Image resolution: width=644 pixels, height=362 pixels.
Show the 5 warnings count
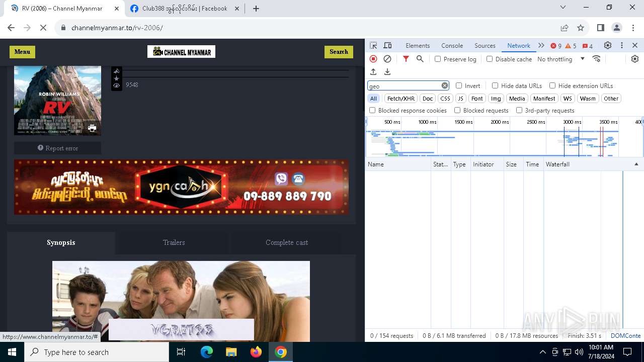(x=571, y=46)
